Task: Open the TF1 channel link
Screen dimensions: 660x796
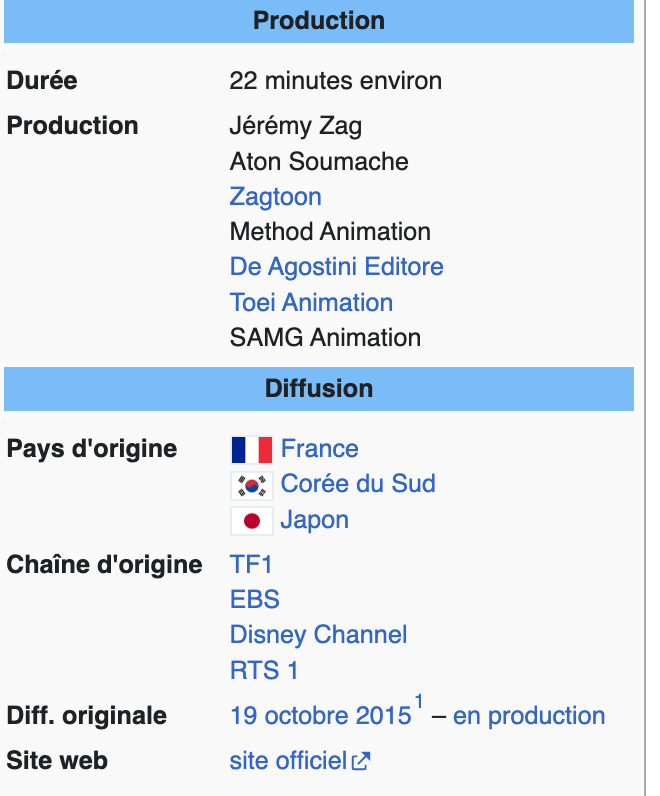Action: point(251,565)
